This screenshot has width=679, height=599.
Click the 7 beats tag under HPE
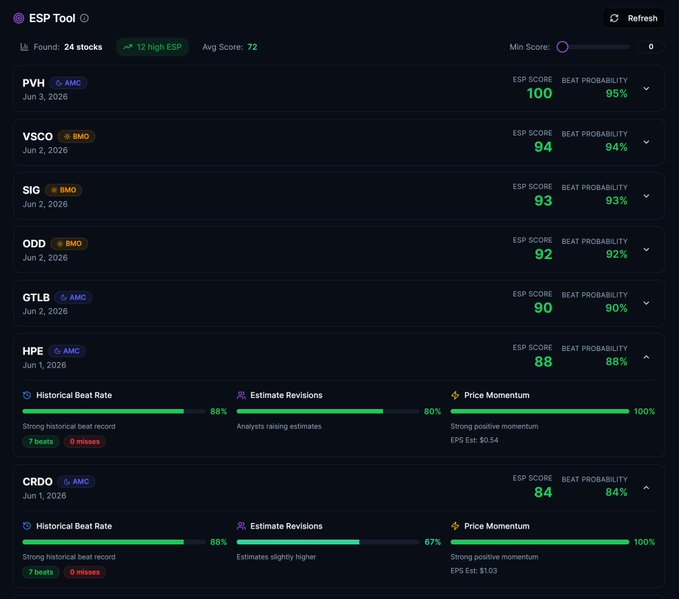(41, 441)
